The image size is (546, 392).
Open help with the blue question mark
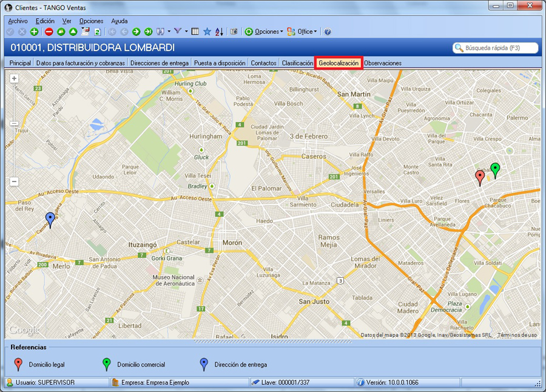point(328,32)
